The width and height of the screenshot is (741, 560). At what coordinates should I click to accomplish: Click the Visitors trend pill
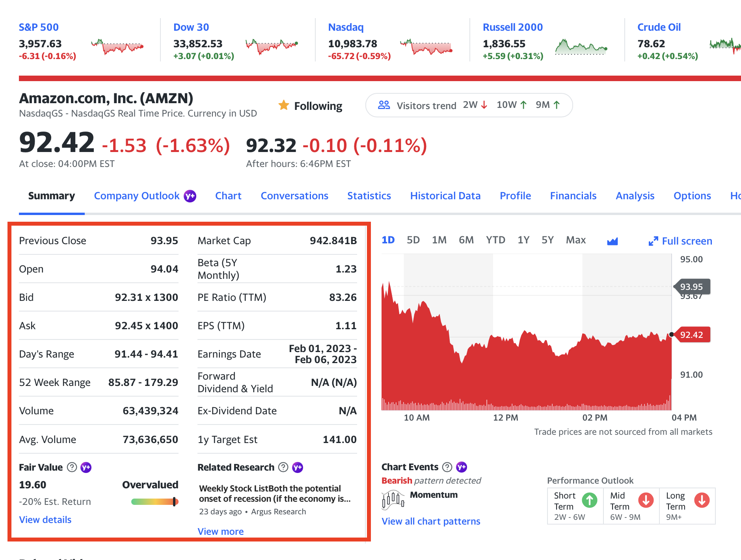tap(469, 105)
